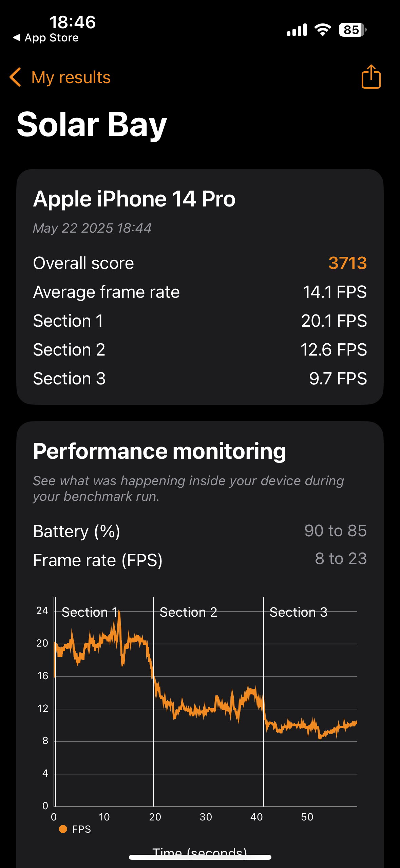Tap the battery indicator showing 85
This screenshot has height=868, width=400.
pyautogui.click(x=352, y=30)
